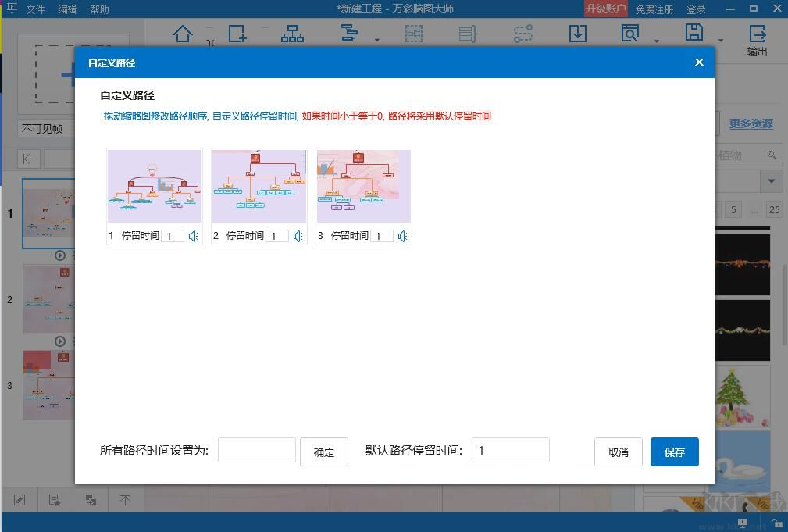Click the Import/Download icon in the toolbar
Screen dimensions: 788x532
pyautogui.click(x=578, y=34)
